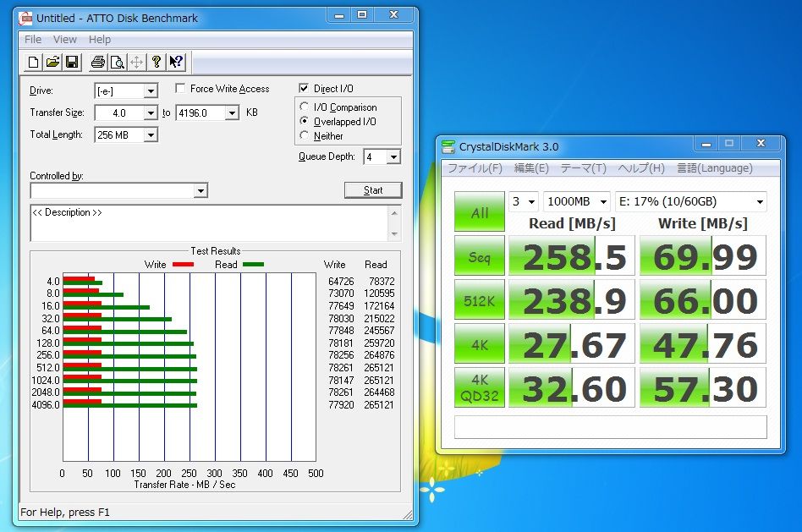Viewport: 802px width, 532px height.
Task: Open the View menu in ATTO
Action: pos(64,40)
